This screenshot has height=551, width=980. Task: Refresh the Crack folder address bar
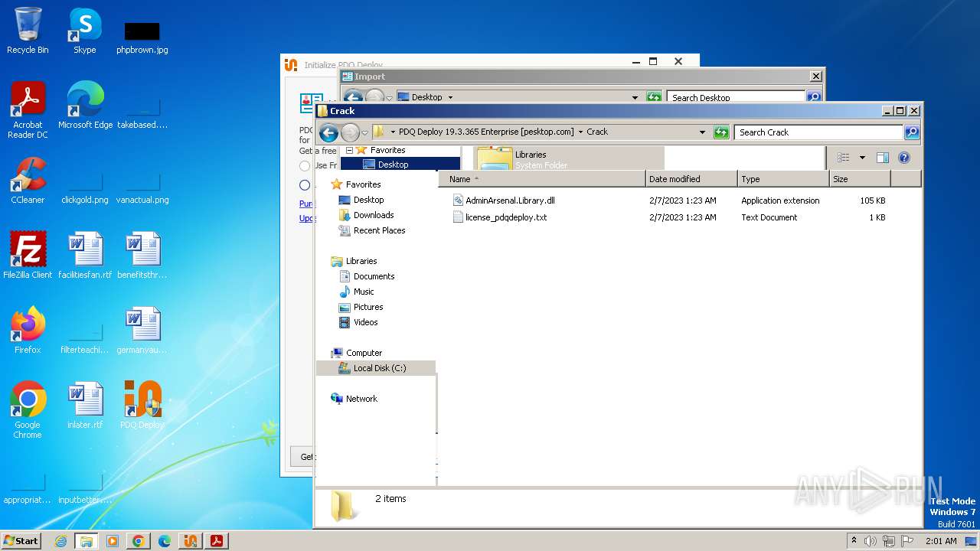[x=721, y=132]
